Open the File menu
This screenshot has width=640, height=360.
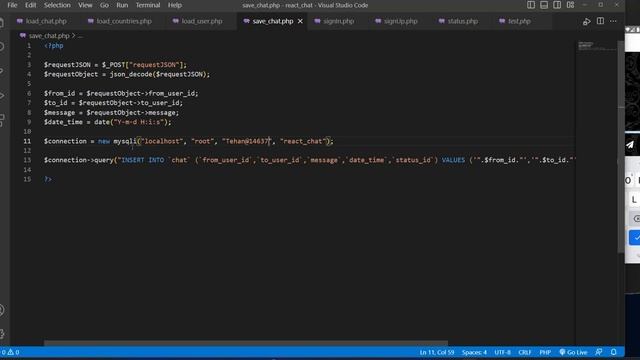pyautogui.click(x=12, y=5)
